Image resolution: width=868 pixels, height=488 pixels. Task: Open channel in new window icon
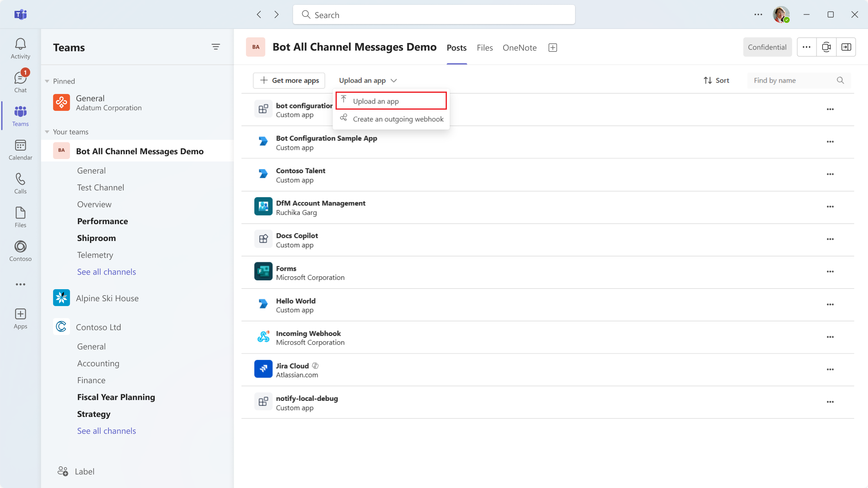pos(846,47)
